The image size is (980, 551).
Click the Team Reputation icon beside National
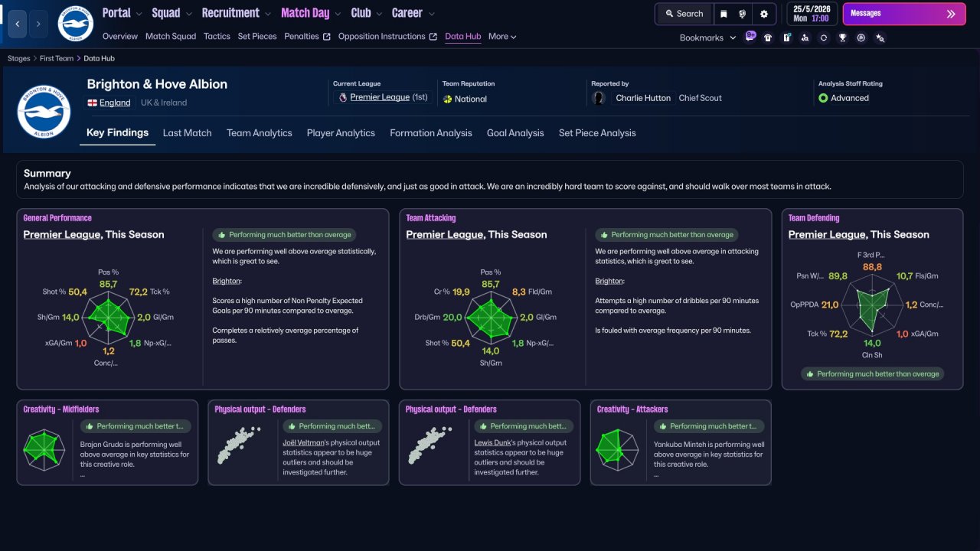(447, 99)
